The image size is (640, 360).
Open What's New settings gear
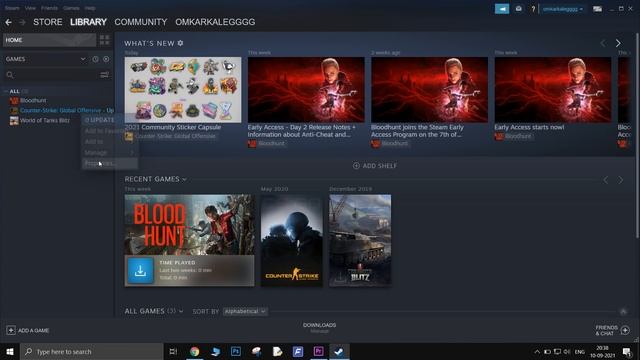[180, 43]
